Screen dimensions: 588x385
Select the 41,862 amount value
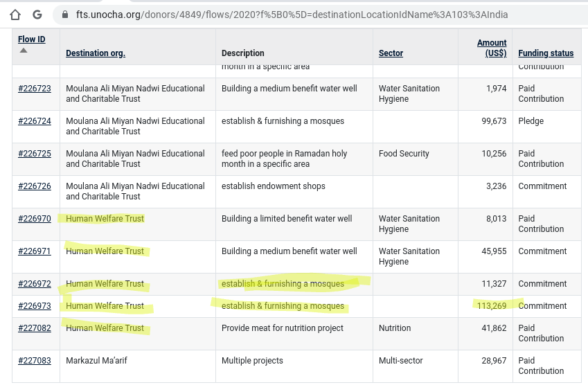coord(494,328)
